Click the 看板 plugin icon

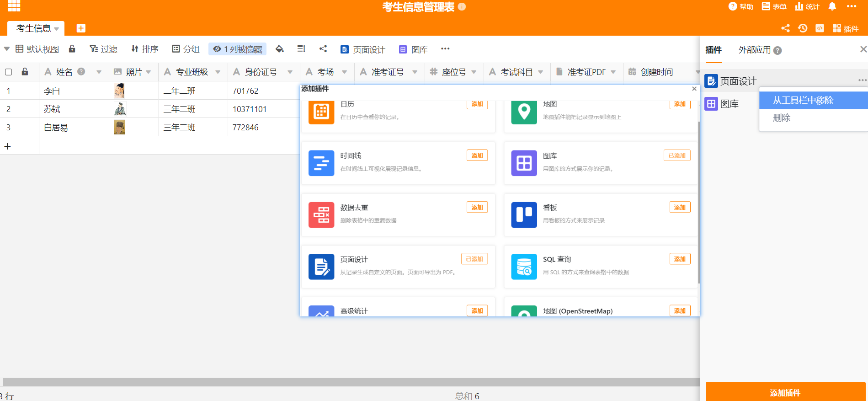point(524,215)
